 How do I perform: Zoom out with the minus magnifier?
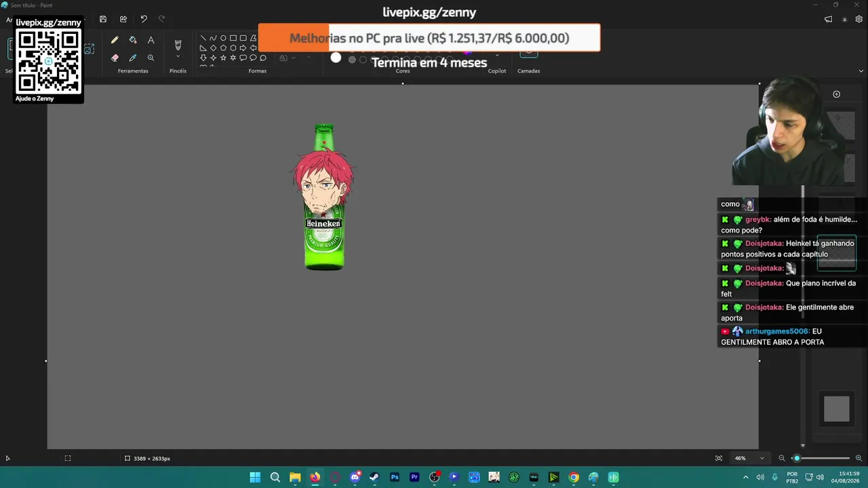[x=782, y=458]
